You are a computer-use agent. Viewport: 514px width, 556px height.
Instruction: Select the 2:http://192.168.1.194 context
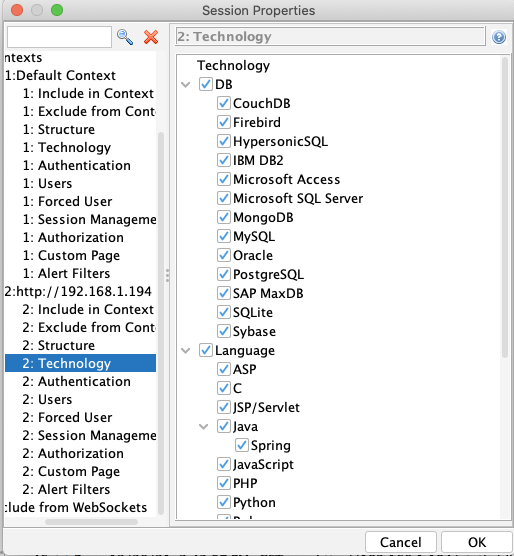[x=78, y=291]
